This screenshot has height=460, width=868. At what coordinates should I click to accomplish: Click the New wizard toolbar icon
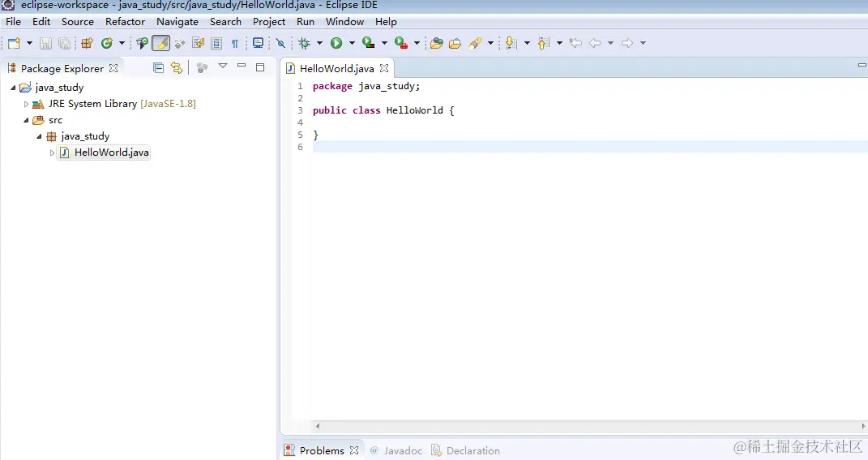14,43
